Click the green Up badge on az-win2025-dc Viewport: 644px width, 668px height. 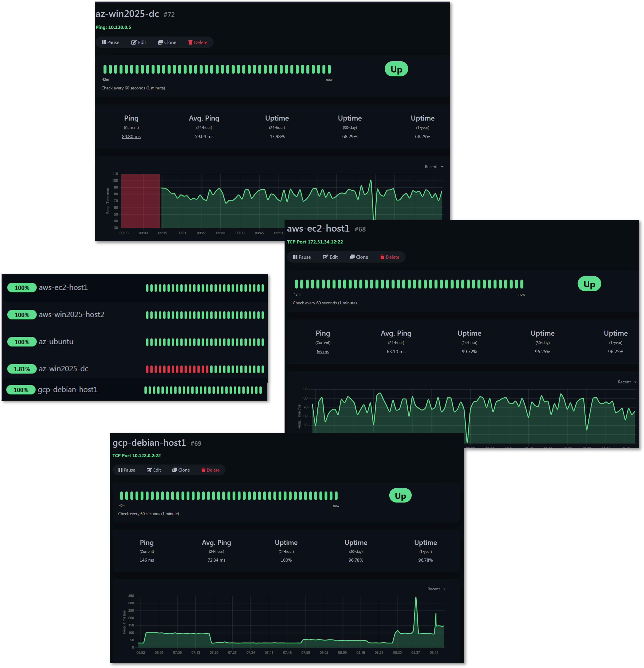tap(396, 69)
